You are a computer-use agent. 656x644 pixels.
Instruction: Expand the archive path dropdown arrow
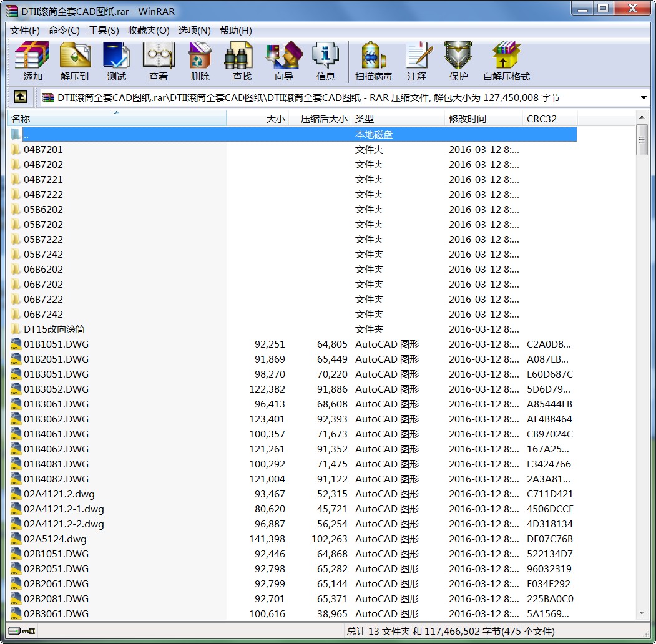pyautogui.click(x=644, y=98)
